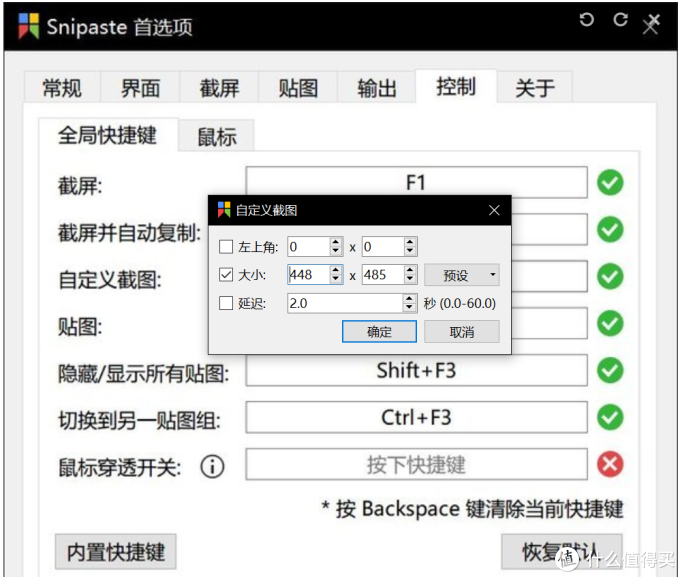Click the F1 hotkey field for 截屏
680x577 pixels.
pos(416,182)
